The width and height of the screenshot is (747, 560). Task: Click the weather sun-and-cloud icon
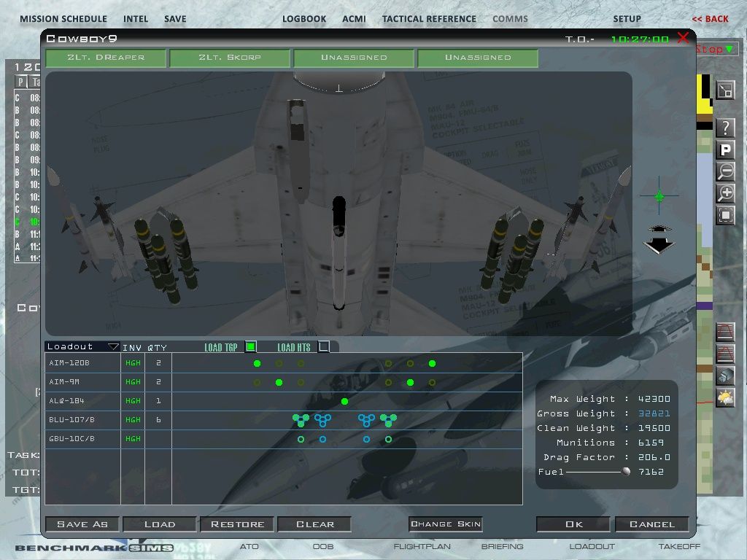coord(725,397)
